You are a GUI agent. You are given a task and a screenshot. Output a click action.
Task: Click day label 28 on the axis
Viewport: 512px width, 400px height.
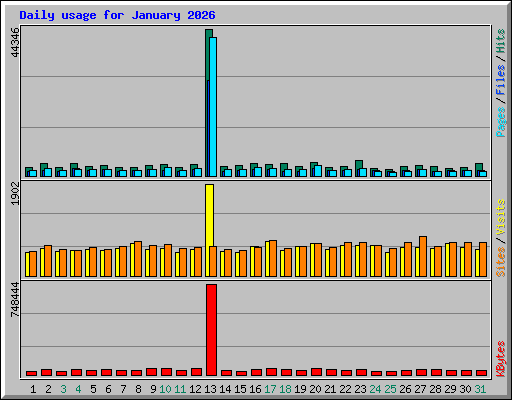pyautogui.click(x=435, y=389)
